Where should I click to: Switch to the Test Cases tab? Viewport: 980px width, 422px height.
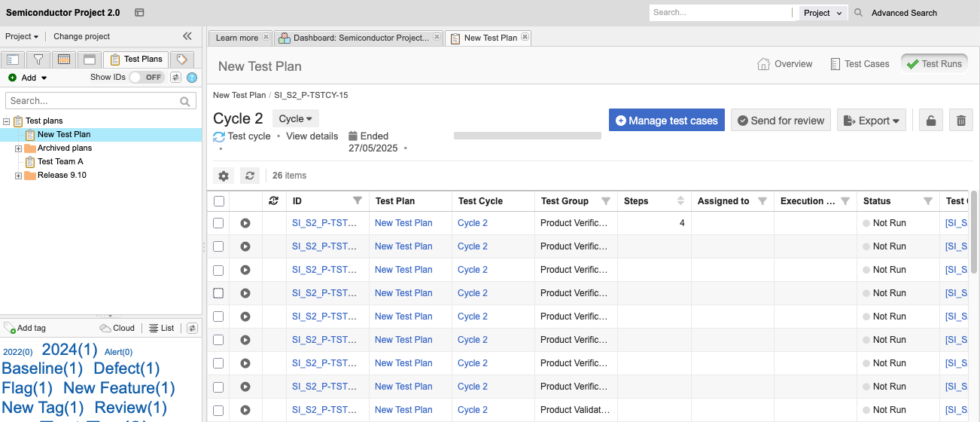tap(860, 64)
